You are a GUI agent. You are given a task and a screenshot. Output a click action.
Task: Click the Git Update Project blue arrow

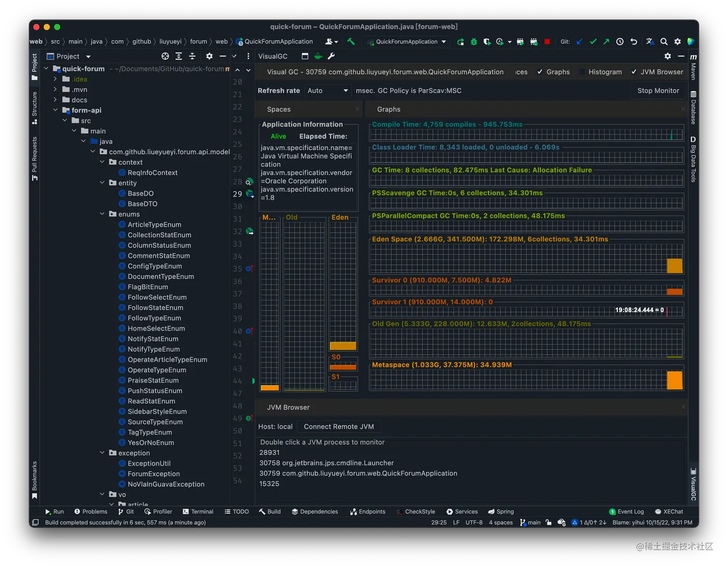(580, 42)
